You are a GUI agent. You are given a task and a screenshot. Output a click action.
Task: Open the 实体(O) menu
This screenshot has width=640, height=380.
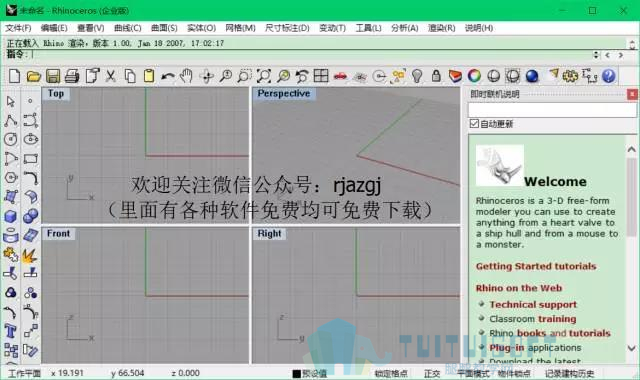pyautogui.click(x=201, y=28)
